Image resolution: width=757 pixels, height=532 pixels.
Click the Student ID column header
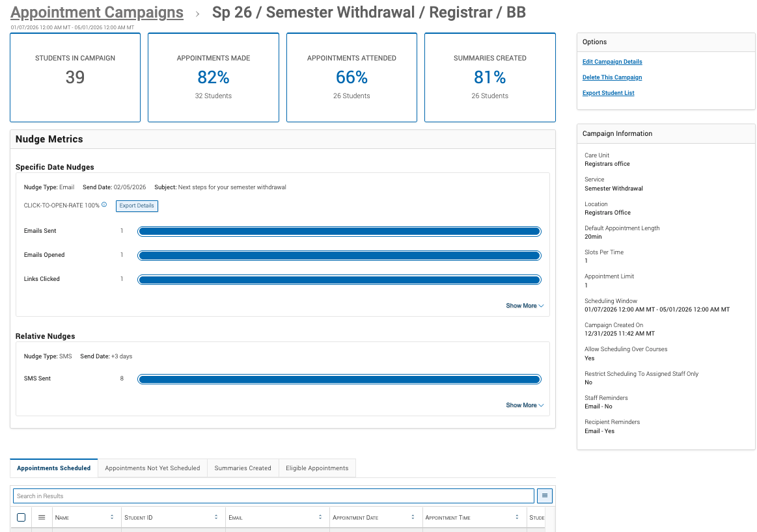coord(173,518)
